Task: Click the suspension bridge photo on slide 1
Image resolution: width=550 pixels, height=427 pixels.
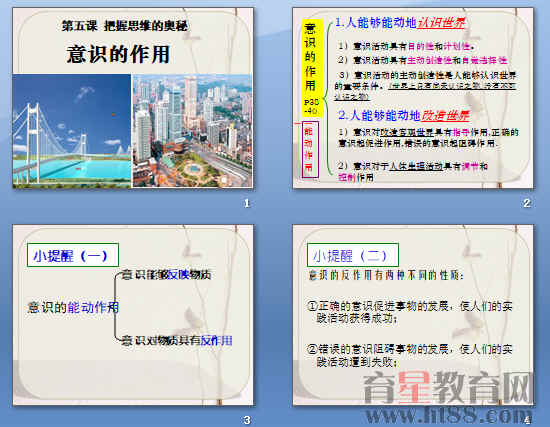Action: [72, 131]
